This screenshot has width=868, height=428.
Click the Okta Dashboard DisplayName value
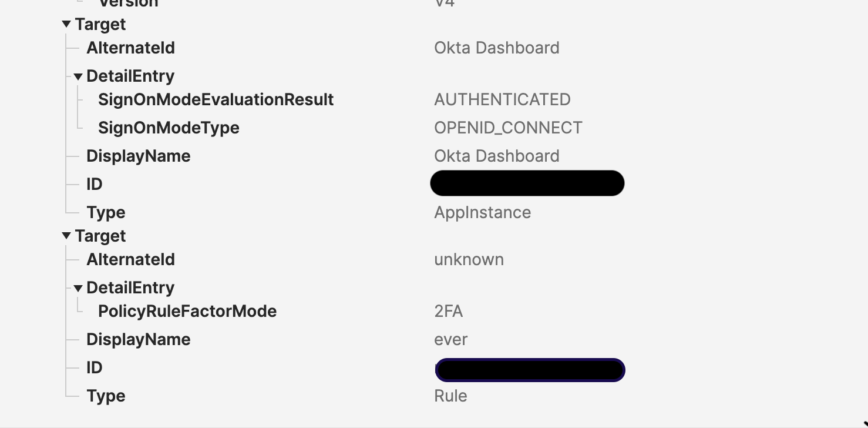[x=497, y=156]
